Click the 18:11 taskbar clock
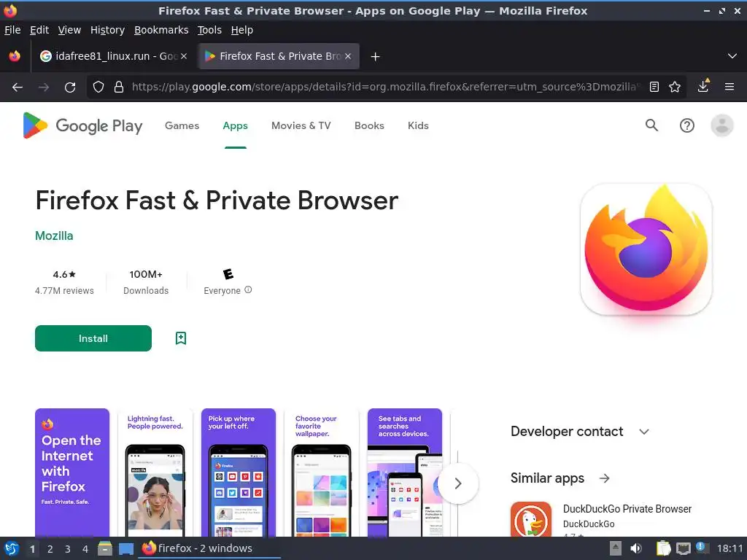 click(x=729, y=548)
